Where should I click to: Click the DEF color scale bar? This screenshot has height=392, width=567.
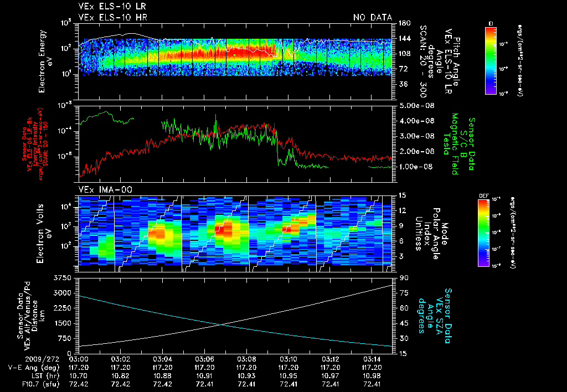tap(483, 233)
